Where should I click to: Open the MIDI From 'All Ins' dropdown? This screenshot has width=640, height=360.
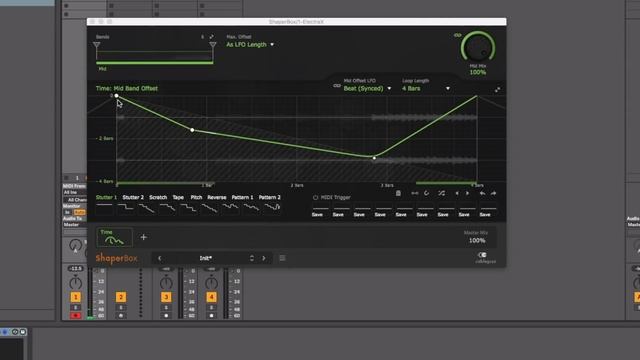coord(75,192)
